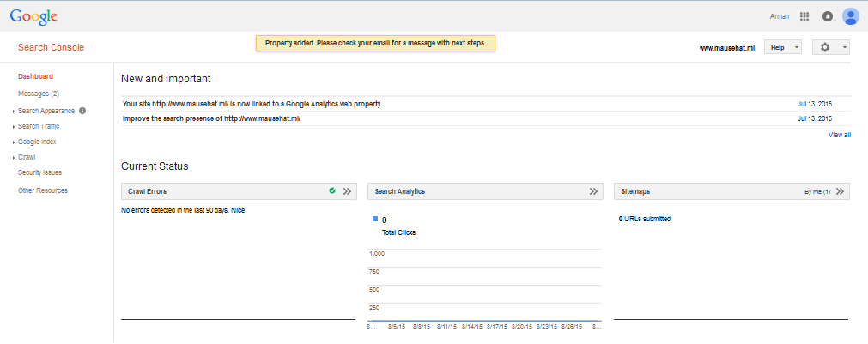
Task: Click the 'Property added' notification banner
Action: click(x=375, y=43)
